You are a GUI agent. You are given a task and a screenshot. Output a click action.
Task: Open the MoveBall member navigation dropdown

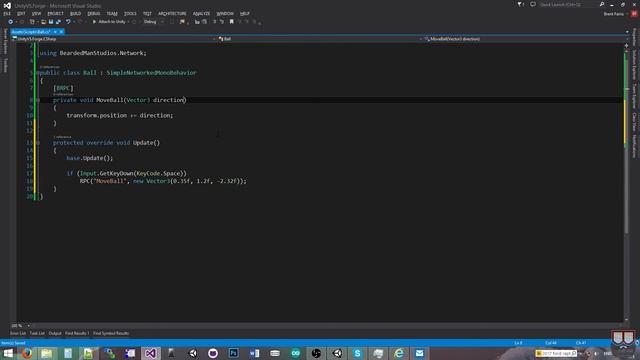525,39
